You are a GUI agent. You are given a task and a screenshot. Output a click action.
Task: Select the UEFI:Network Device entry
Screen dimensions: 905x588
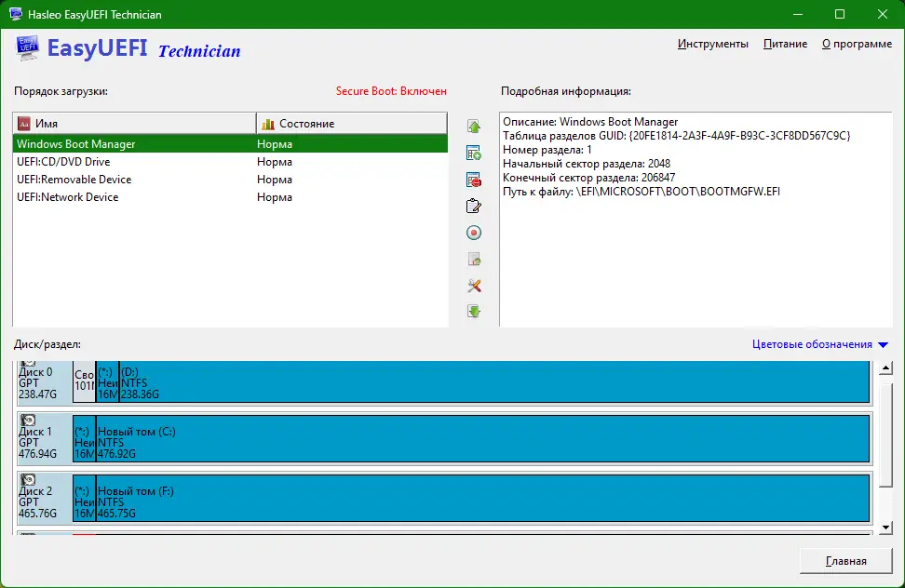tap(230, 197)
